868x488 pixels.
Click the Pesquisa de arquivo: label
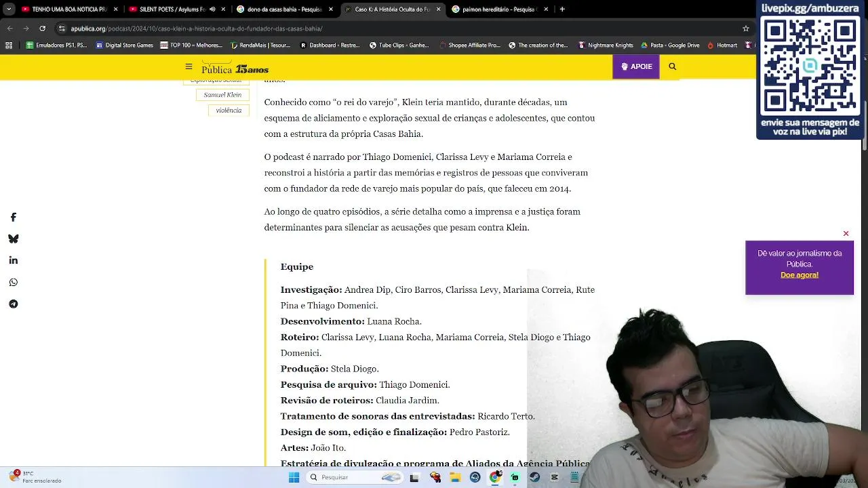tap(329, 385)
